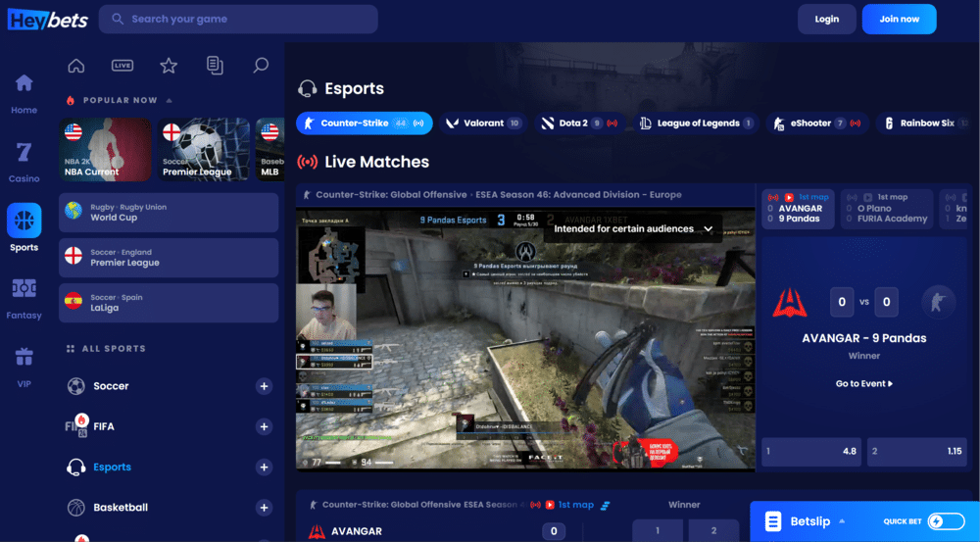The height and width of the screenshot is (542, 980).
Task: Select the Valorant tab
Action: (x=482, y=123)
